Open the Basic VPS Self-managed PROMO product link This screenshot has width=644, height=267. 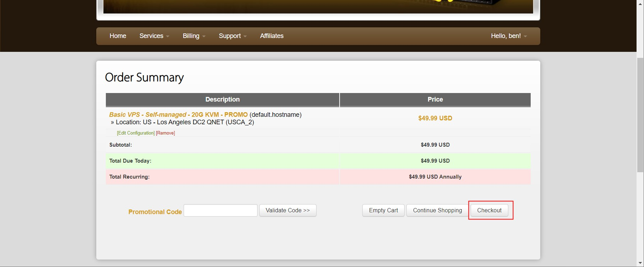[x=178, y=115]
